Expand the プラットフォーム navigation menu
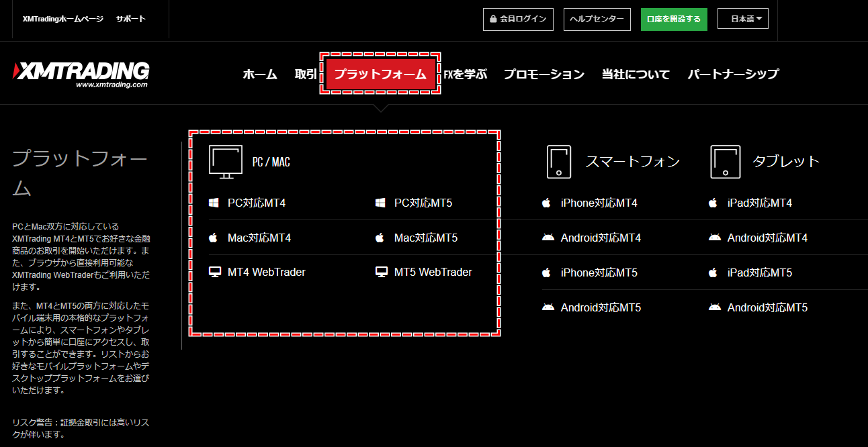868x447 pixels. click(x=380, y=74)
